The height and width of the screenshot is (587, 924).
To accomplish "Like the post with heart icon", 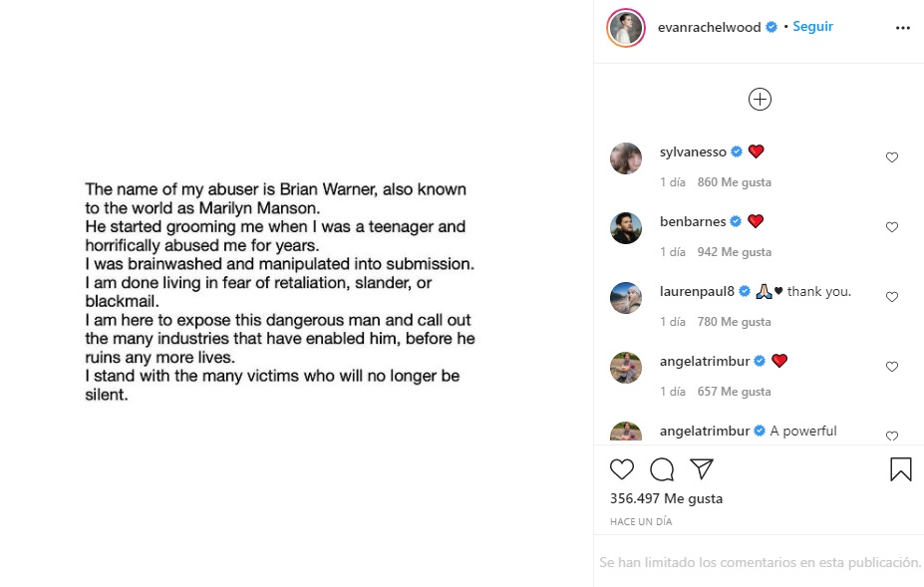I will coord(622,469).
